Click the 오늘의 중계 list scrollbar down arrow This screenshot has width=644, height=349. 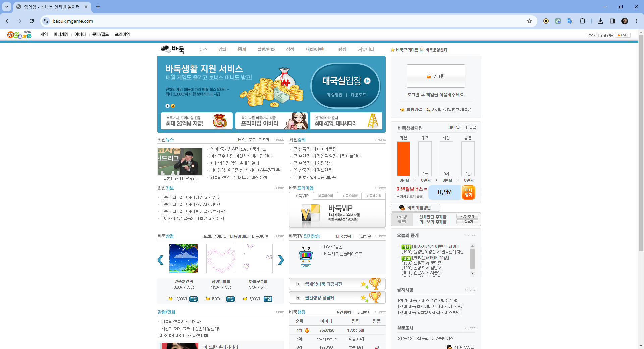472,273
